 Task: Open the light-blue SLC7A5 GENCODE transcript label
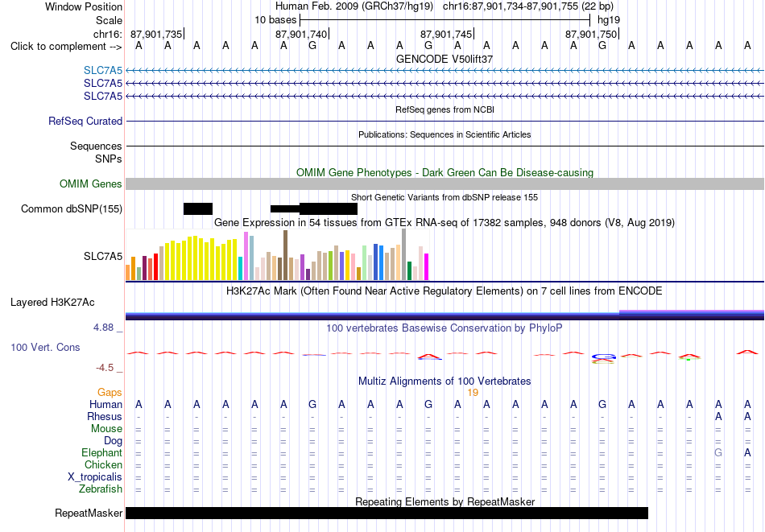[x=103, y=70]
